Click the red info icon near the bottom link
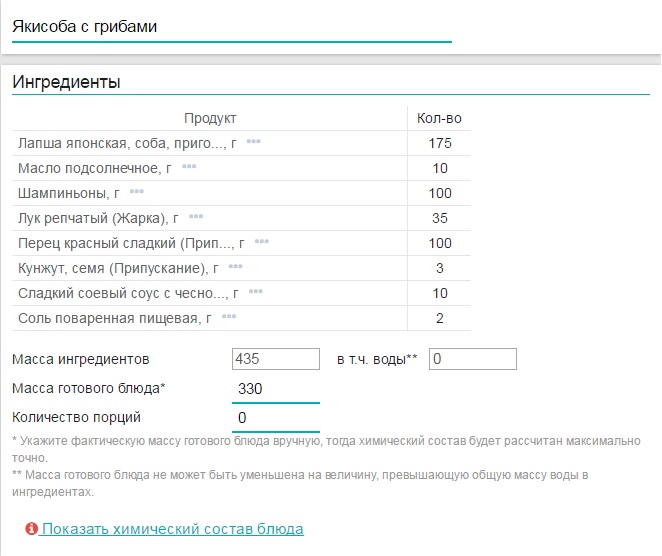 pos(32,529)
